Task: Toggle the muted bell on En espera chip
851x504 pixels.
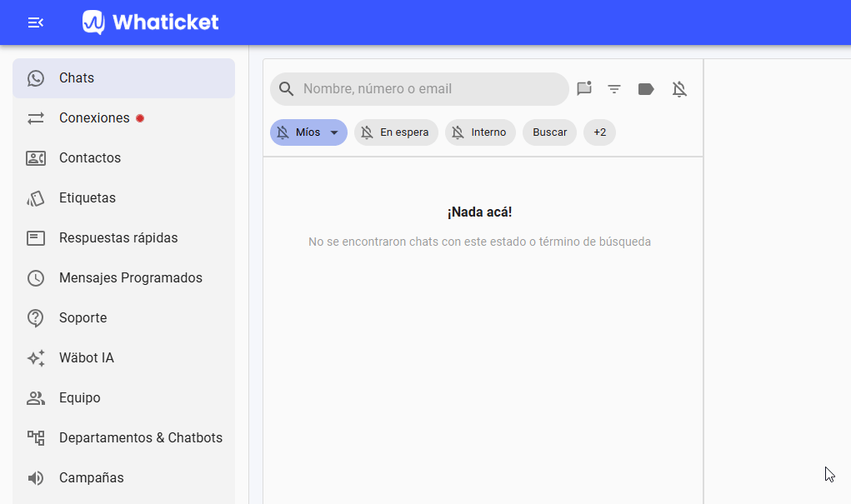Action: [368, 132]
